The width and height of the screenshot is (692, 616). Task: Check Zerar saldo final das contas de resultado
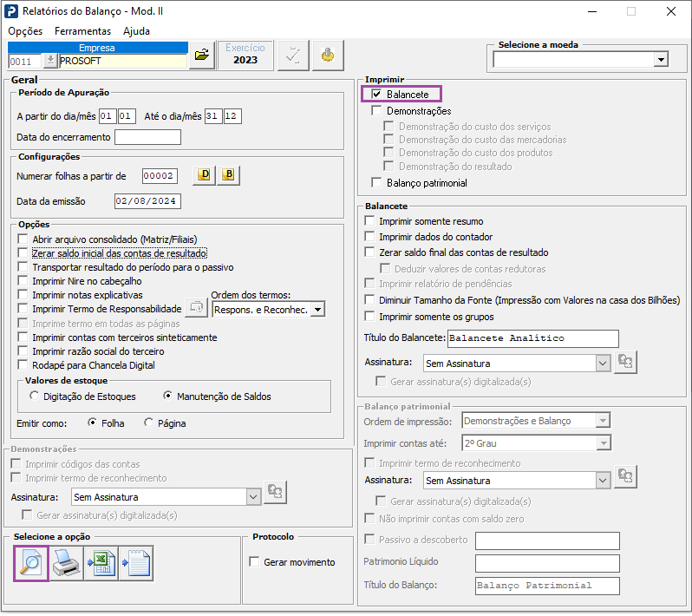click(369, 252)
